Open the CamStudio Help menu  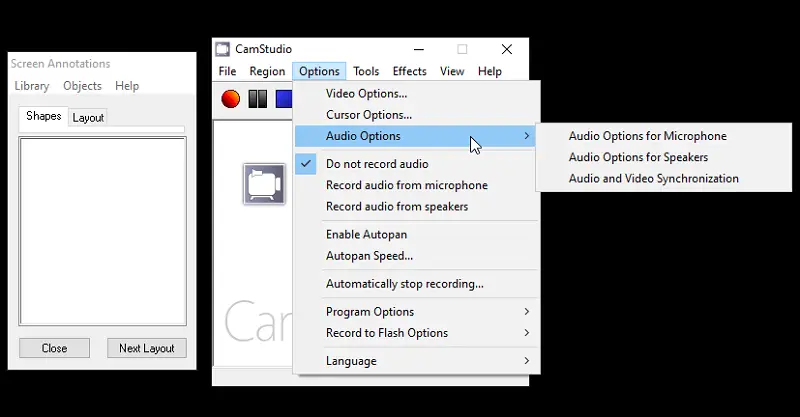click(489, 71)
